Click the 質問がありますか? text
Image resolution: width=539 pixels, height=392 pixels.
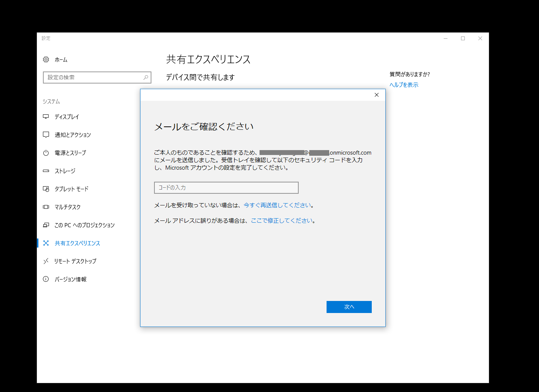pyautogui.click(x=410, y=74)
